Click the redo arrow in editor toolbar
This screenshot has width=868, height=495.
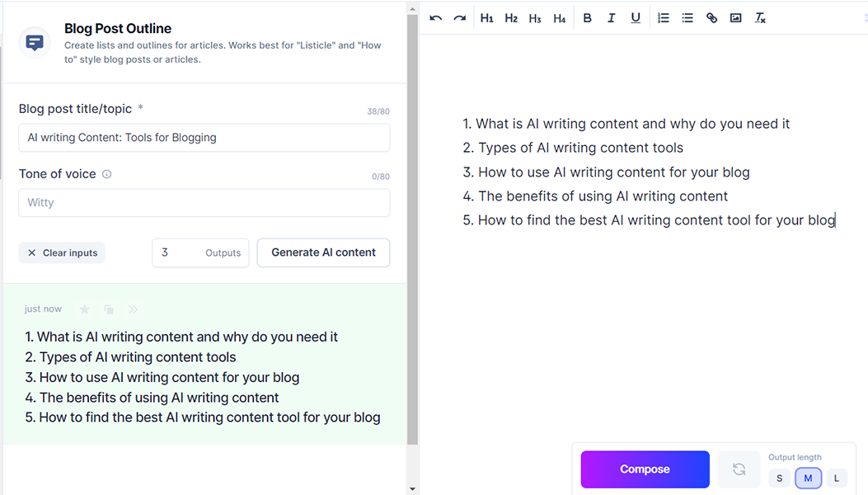[460, 18]
